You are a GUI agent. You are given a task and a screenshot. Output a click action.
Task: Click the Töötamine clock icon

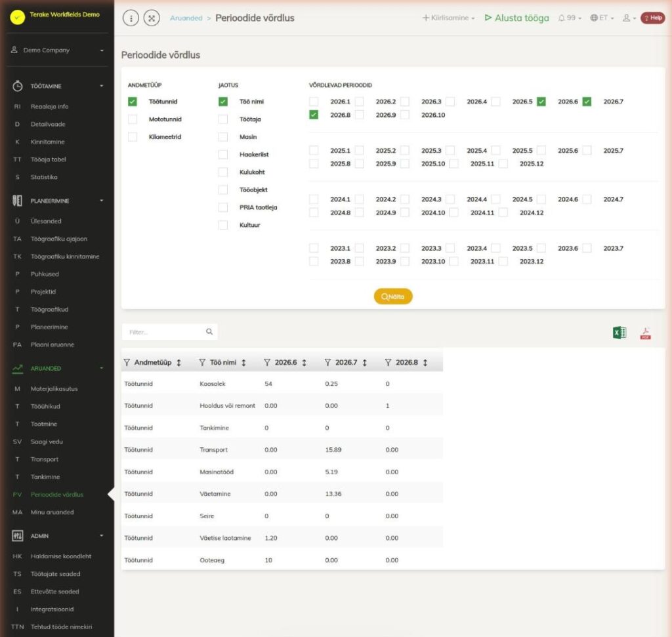point(17,86)
